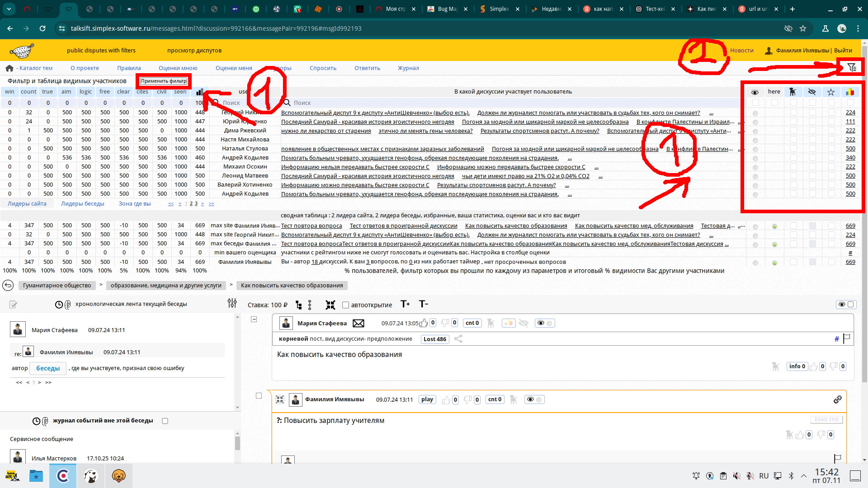868x488 pixels.
Task: Click the collapse-all arrows icon near автооткрытие
Action: (330, 305)
